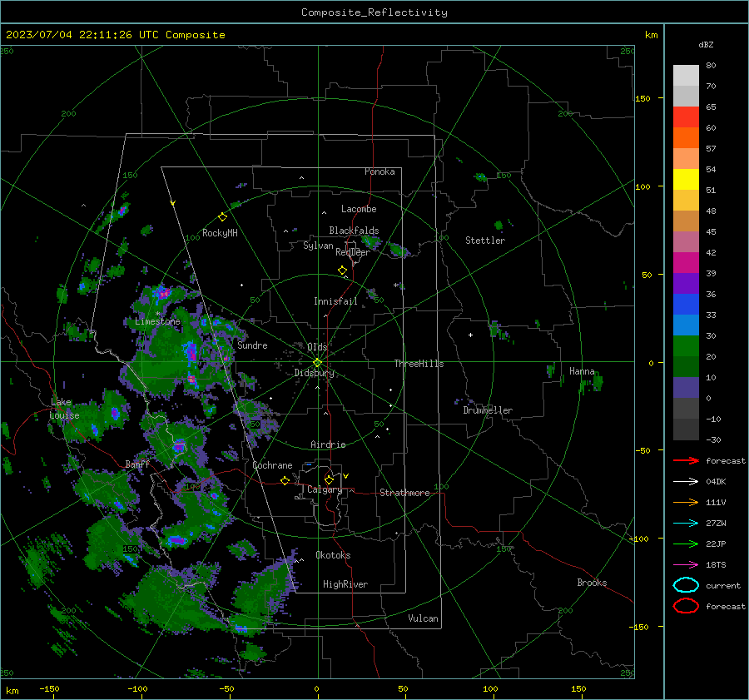Viewport: 749px width, 700px height.
Task: Click the yellow diamond marker near RockyMH
Action: [222, 217]
